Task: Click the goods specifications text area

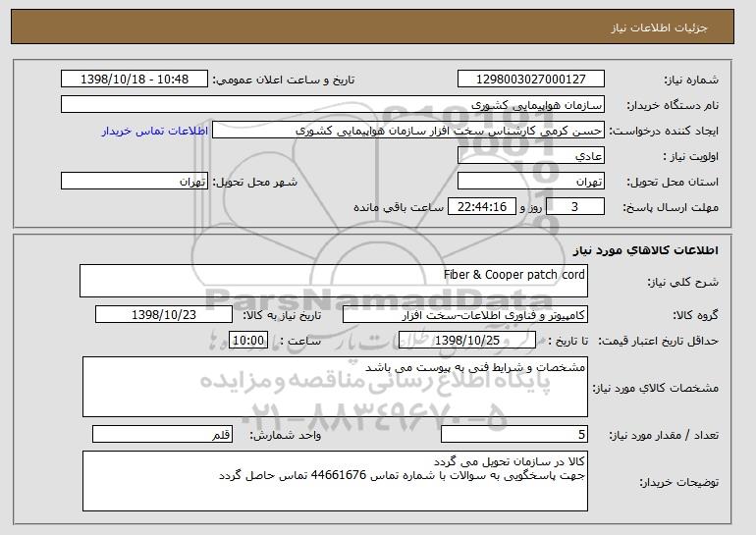Action: pyautogui.click(x=335, y=387)
